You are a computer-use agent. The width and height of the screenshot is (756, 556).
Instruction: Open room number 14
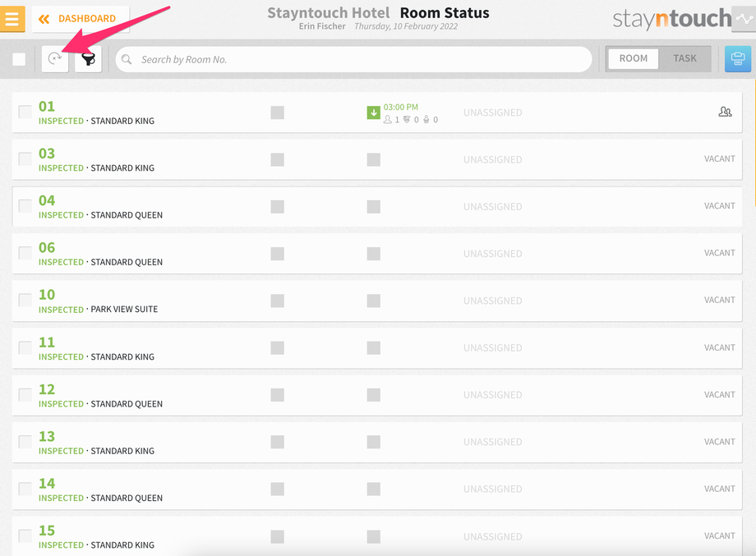pyautogui.click(x=47, y=483)
